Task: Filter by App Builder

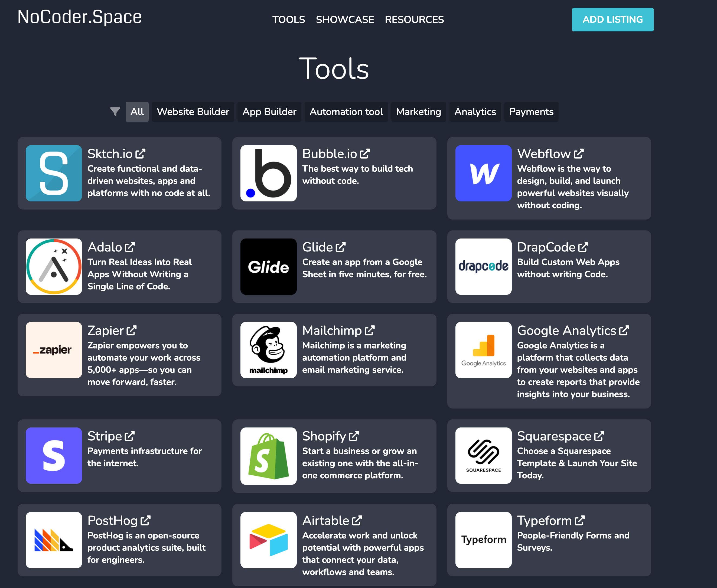Action: coord(269,112)
